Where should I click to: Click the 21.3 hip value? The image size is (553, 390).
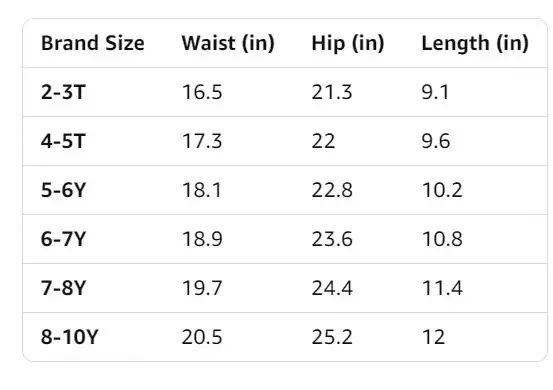coord(332,92)
